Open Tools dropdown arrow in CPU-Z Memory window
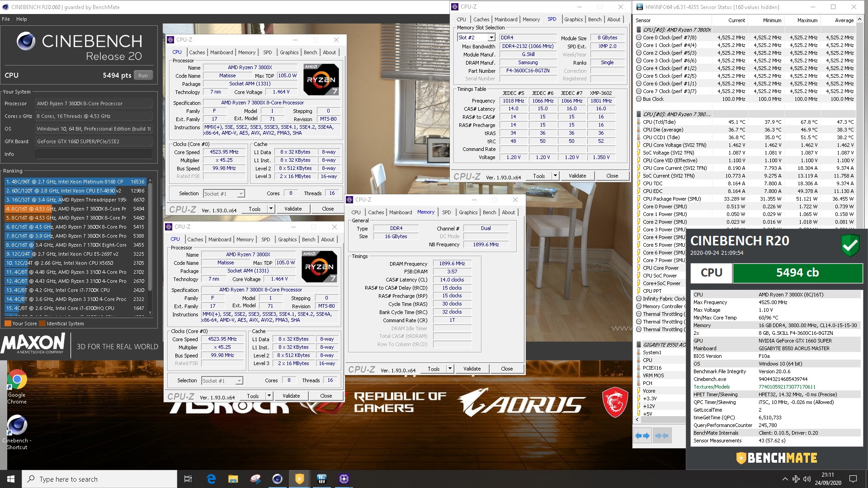Viewport: 868px width, 488px height. (450, 369)
